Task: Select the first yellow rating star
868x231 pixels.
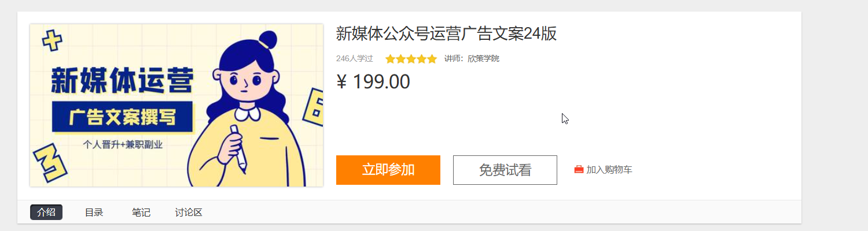Action: (x=391, y=59)
